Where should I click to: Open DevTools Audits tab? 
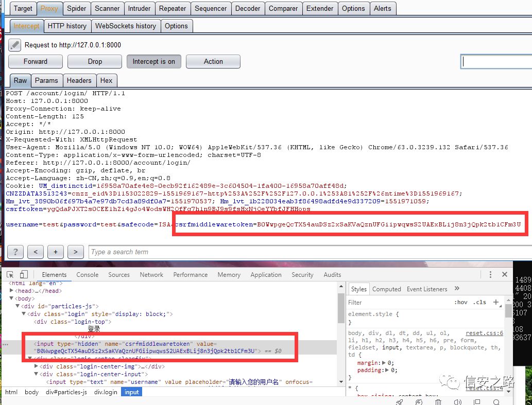coord(332,274)
